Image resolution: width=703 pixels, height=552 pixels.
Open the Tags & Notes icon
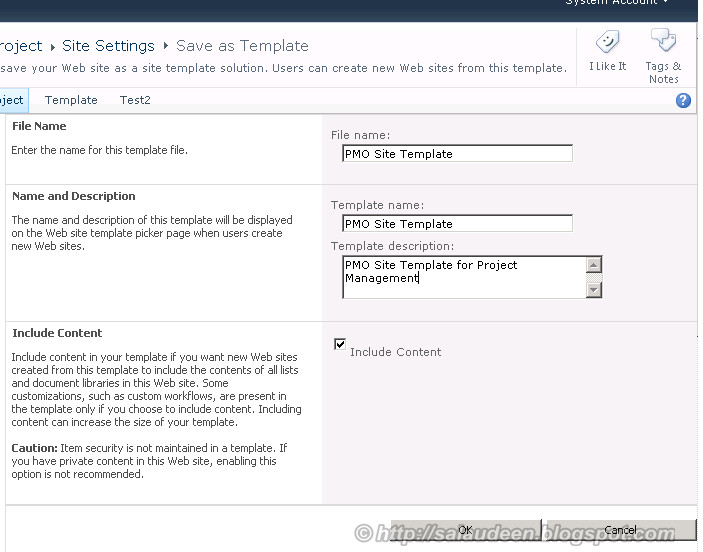[663, 42]
